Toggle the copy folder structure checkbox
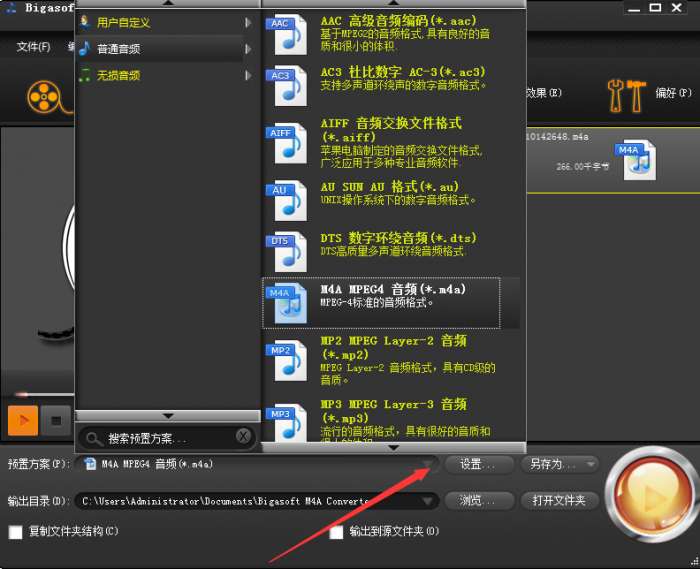 (15, 532)
